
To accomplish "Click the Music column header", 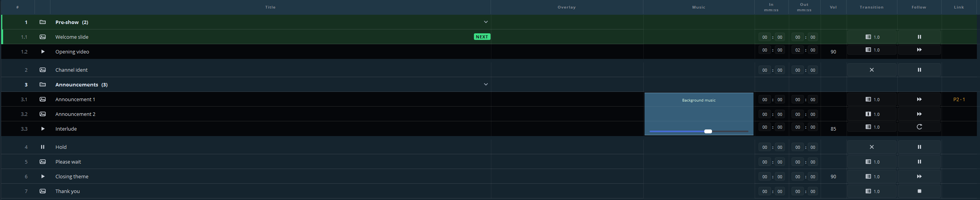I will point(698,7).
